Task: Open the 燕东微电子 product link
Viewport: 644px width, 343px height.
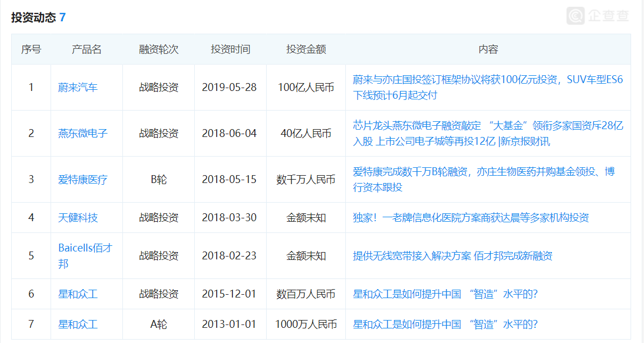Action: pyautogui.click(x=83, y=134)
